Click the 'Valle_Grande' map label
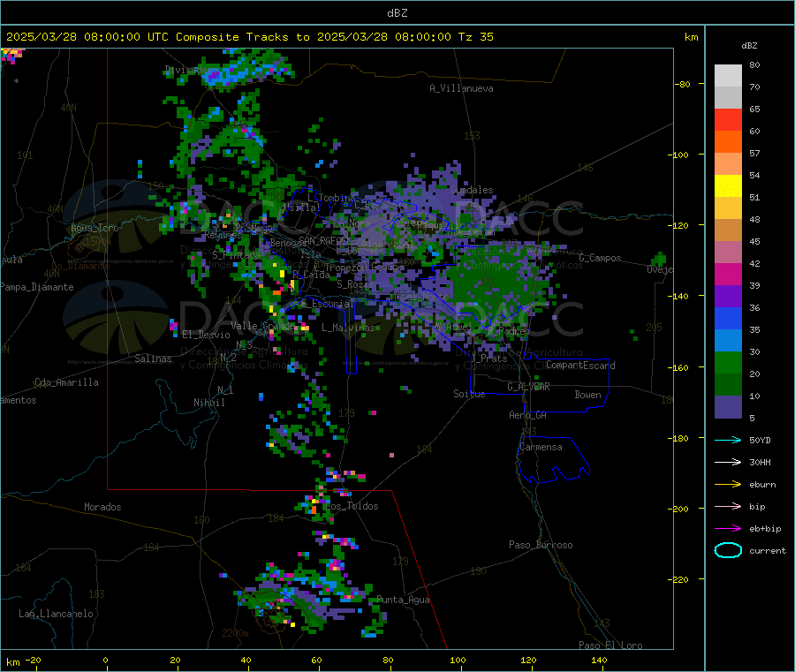795x672 pixels. click(x=262, y=325)
